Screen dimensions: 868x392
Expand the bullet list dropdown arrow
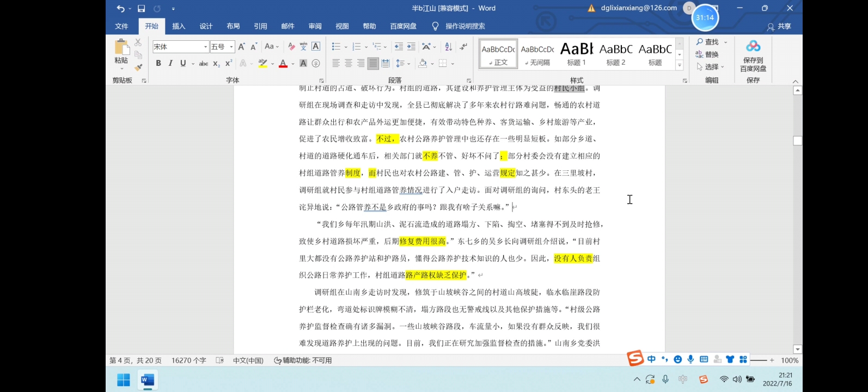pos(345,47)
